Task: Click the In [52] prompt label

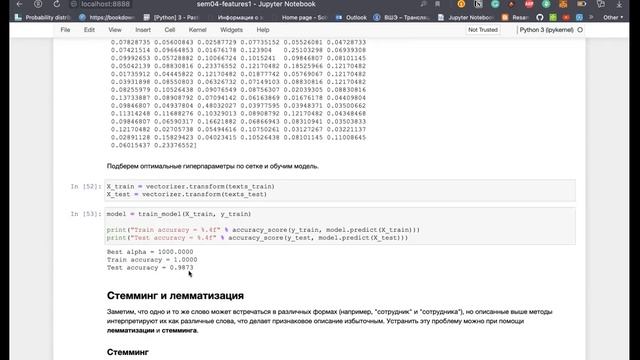Action: (86, 187)
